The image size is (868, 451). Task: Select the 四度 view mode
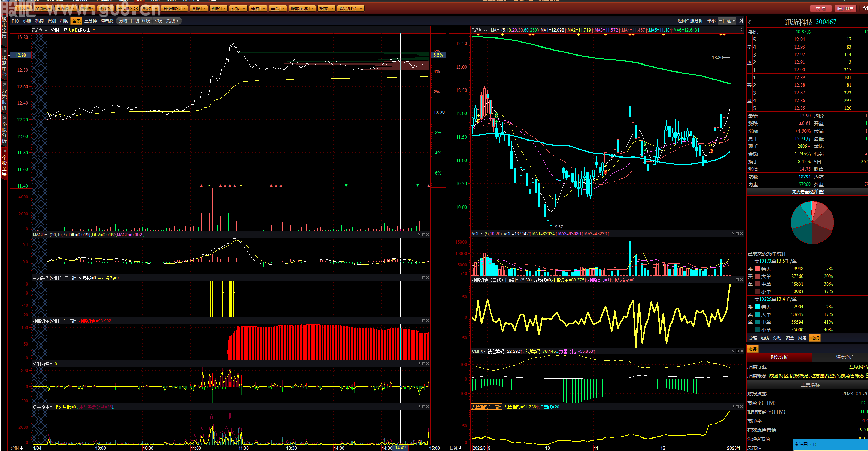click(64, 21)
